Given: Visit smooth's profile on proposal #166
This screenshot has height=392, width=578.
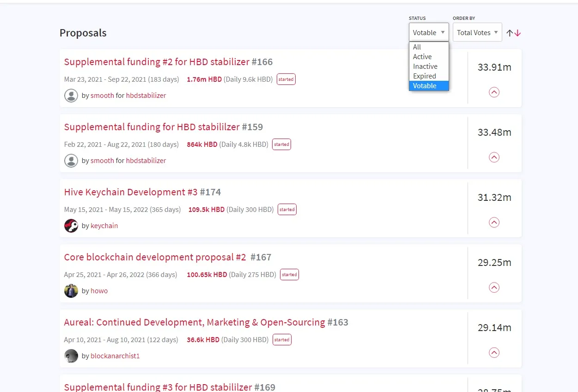Looking at the screenshot, I should click(x=102, y=96).
